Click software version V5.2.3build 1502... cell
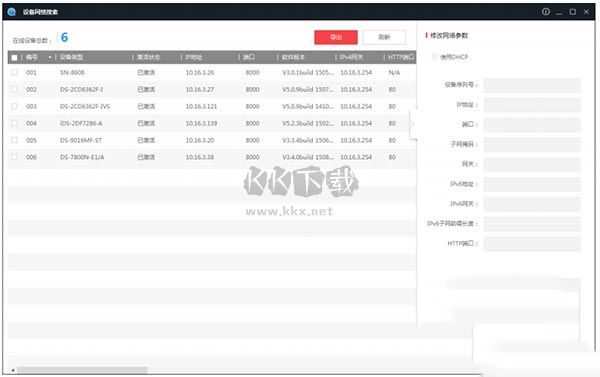Screen dimensions: 600x377 point(308,123)
